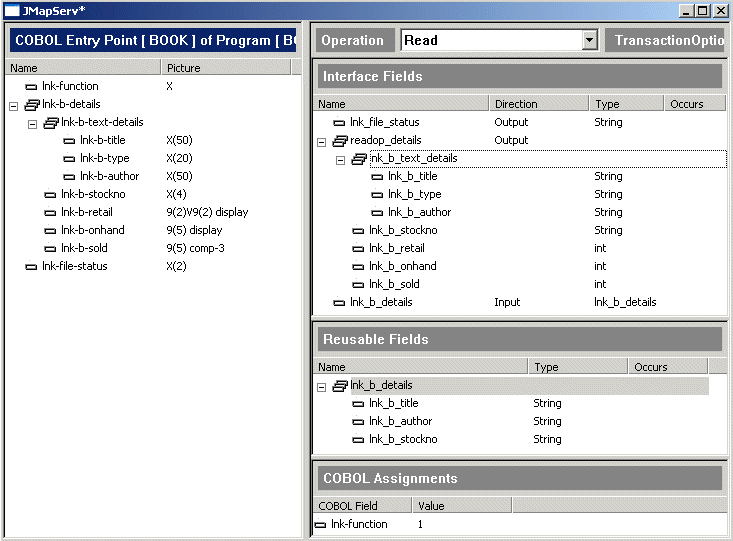The image size is (733, 541).
Task: Collapse the lnk-b-text-details node in left tree
Action: 32,123
